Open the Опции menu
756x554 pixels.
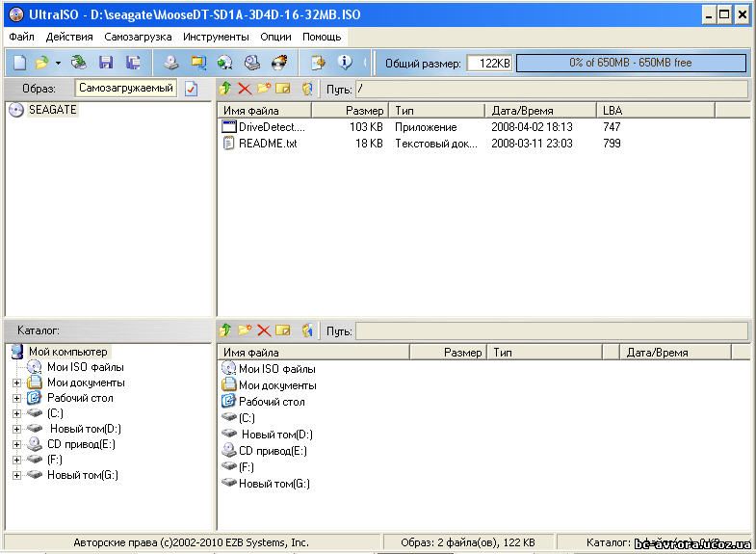click(275, 37)
